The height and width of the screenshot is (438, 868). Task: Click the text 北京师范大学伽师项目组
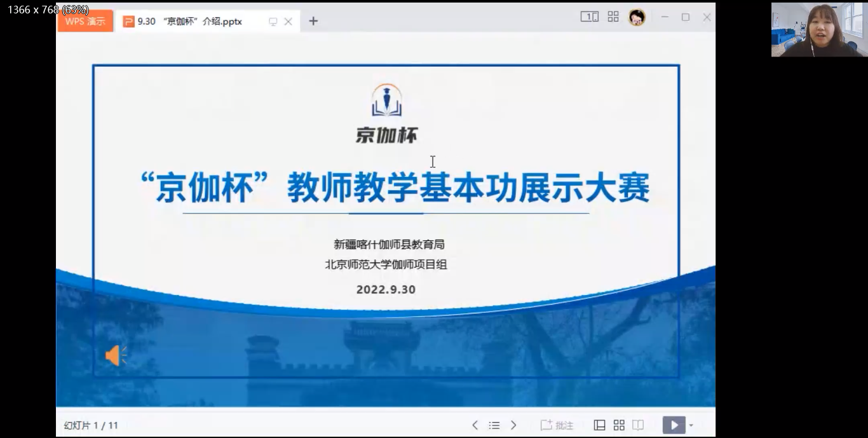pos(386,264)
